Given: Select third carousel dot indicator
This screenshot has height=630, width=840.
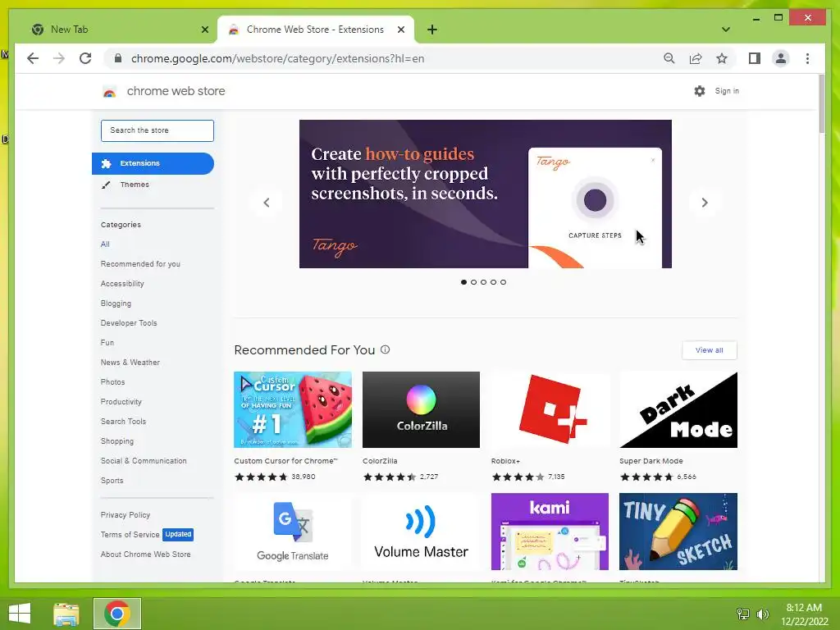Looking at the screenshot, I should pos(484,282).
